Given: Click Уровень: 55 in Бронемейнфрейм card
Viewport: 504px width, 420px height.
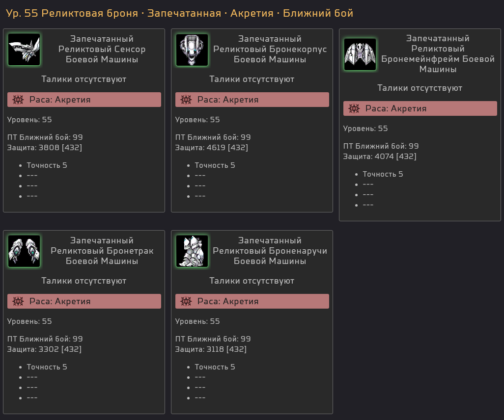Looking at the screenshot, I should tap(365, 129).
